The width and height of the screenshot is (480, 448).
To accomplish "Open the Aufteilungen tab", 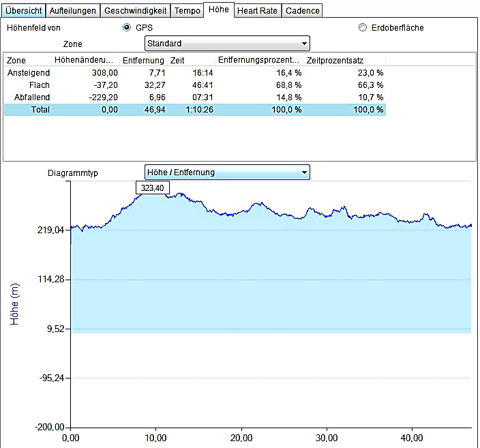I will [x=74, y=11].
